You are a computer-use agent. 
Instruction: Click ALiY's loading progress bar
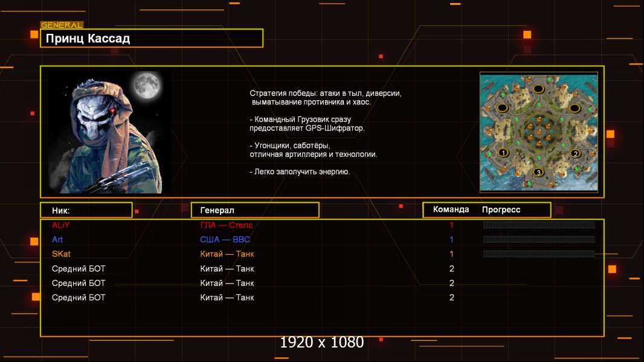pos(539,224)
